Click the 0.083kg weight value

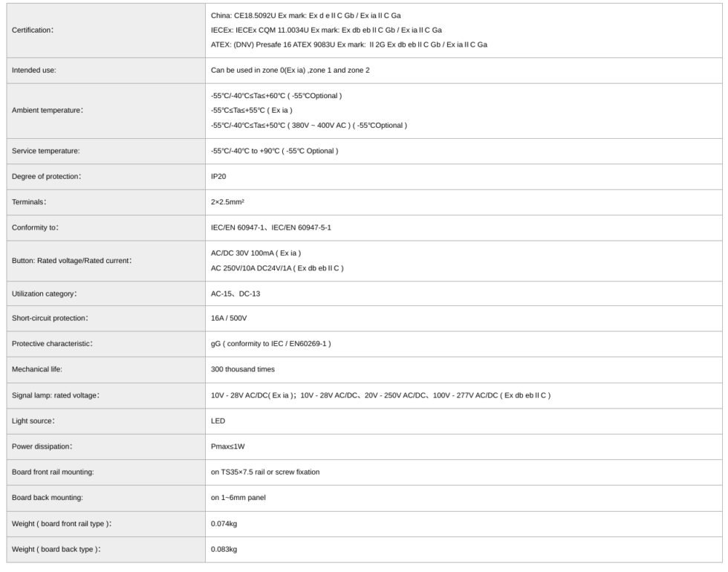click(x=224, y=549)
